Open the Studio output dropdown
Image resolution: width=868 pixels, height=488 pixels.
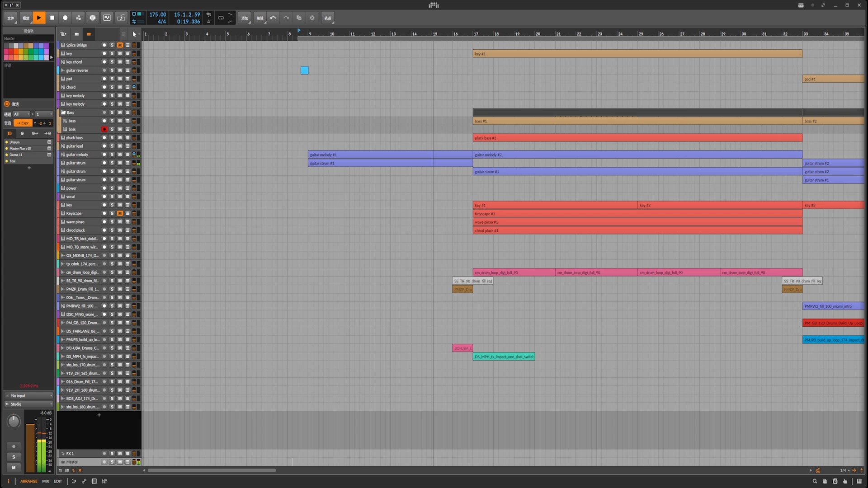29,404
